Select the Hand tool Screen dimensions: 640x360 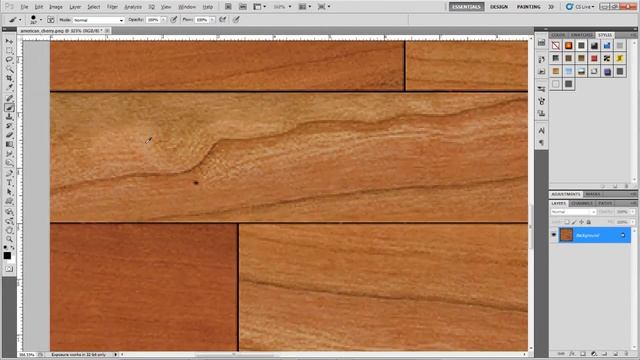[9, 230]
